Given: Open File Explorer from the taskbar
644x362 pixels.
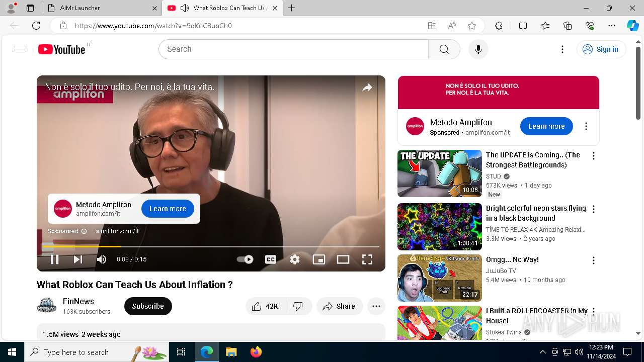Looking at the screenshot, I should pos(231,352).
